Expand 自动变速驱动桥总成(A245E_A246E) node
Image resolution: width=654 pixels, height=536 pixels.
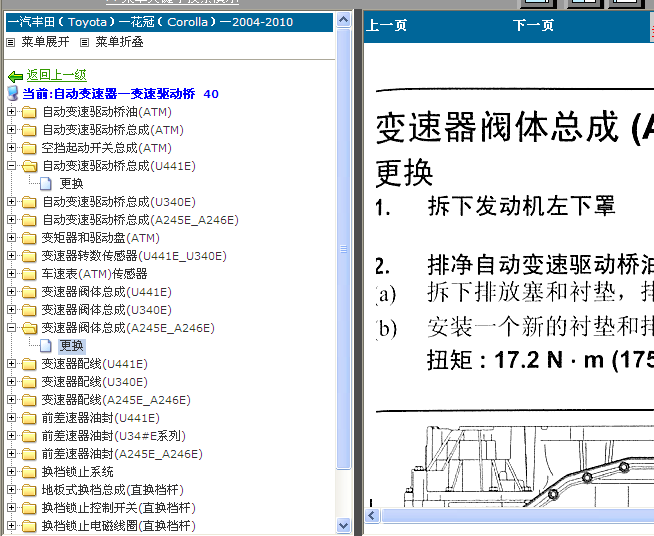[x=12, y=220]
